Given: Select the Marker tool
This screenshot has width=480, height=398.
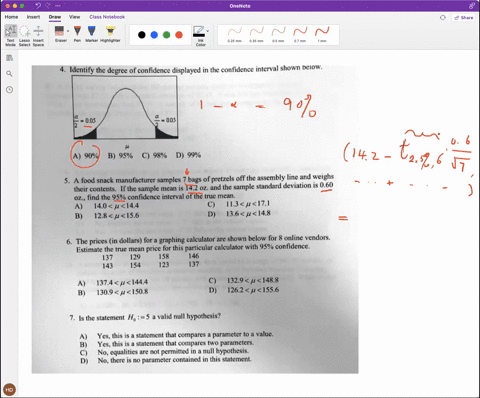Looking at the screenshot, I should pyautogui.click(x=92, y=34).
